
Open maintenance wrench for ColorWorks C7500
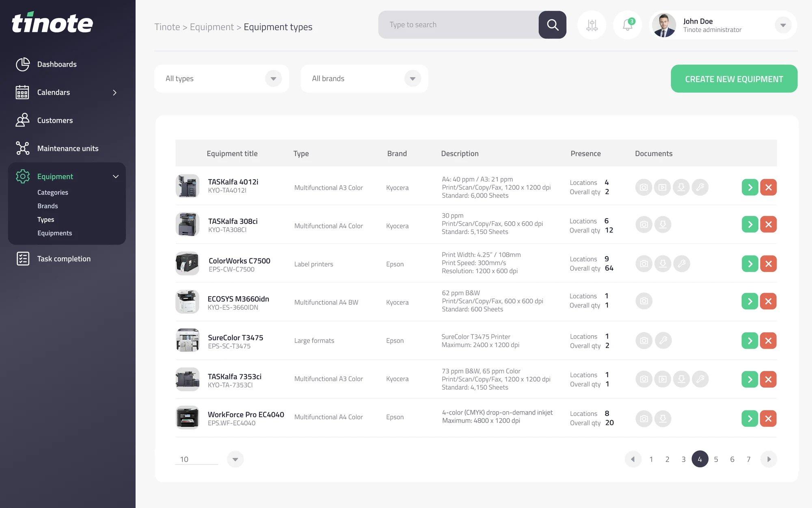point(681,264)
